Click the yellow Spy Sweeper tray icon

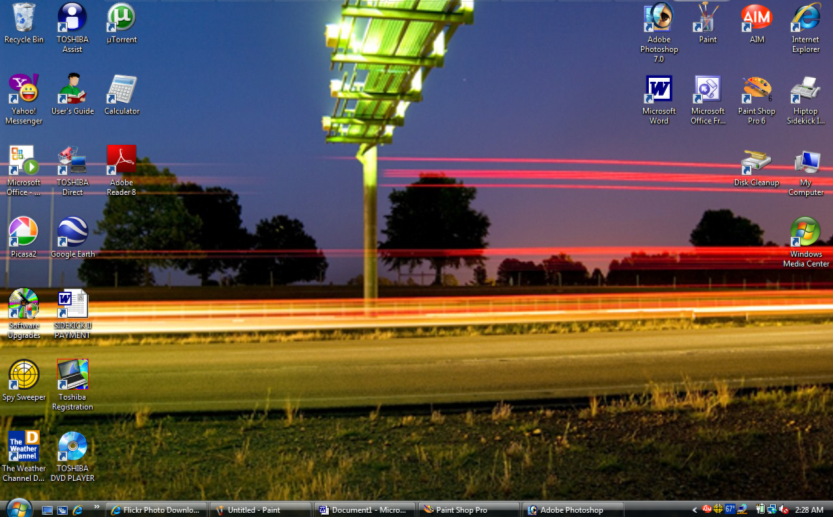718,509
